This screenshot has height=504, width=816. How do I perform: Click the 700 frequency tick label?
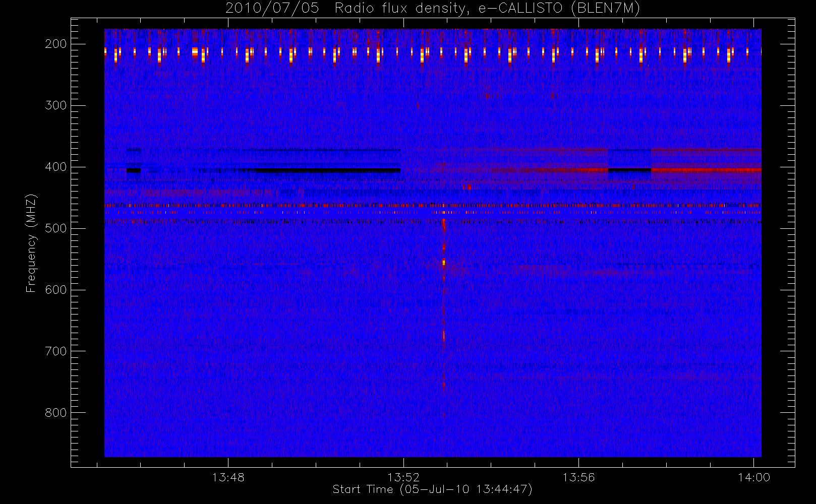(56, 351)
